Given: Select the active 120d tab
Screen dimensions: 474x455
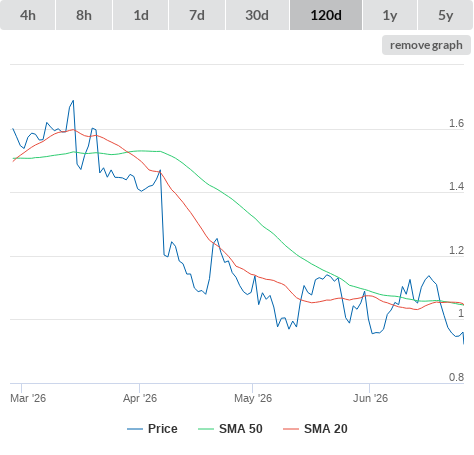Looking at the screenshot, I should tap(326, 15).
